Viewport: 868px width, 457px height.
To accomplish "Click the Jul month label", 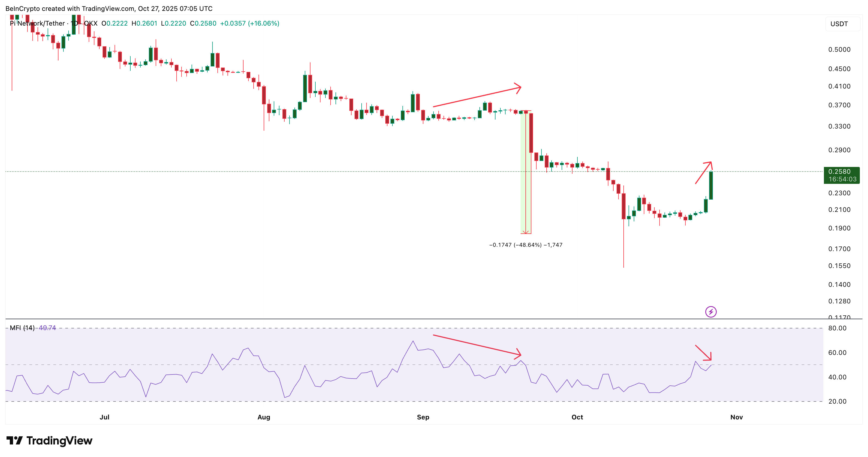I will pos(104,417).
